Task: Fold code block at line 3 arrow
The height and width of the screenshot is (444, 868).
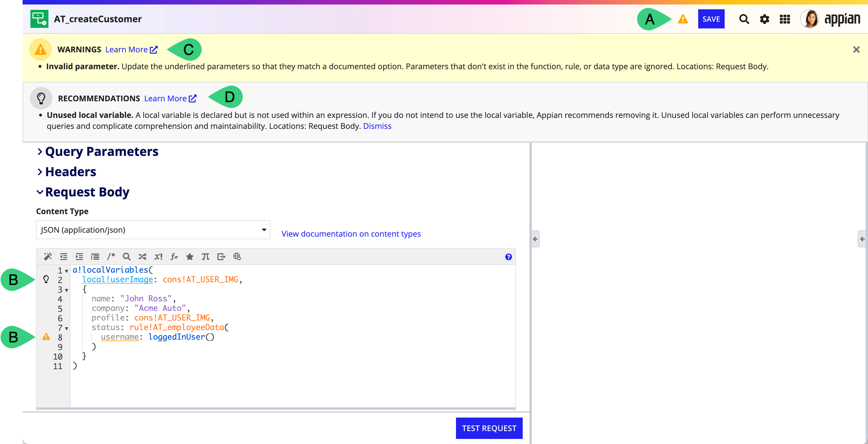Action: (67, 290)
